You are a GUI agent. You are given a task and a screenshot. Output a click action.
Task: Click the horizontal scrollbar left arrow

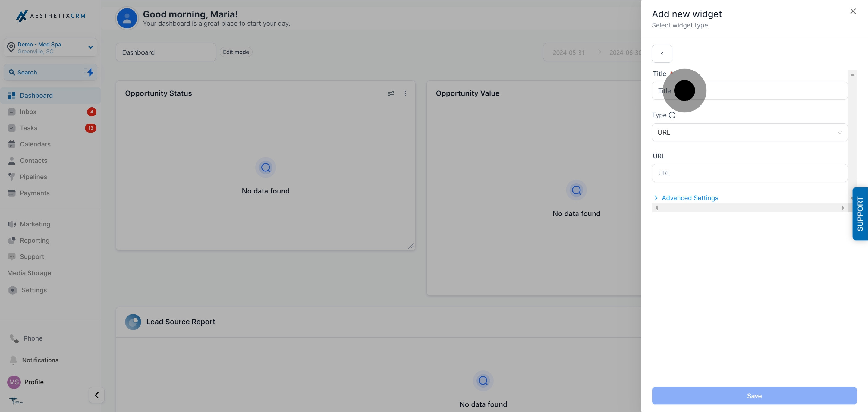[x=656, y=208]
